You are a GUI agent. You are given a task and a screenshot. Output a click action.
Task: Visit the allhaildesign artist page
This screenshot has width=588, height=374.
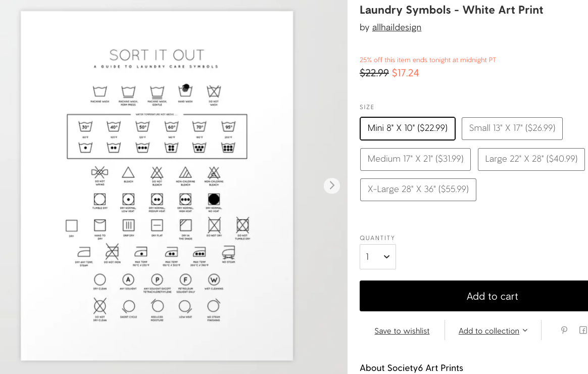(397, 27)
